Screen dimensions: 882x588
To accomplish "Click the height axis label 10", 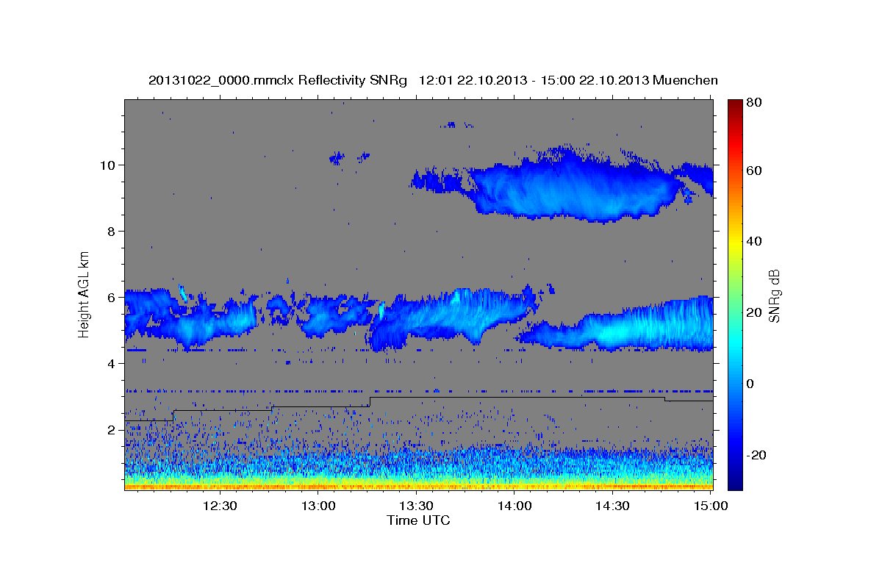I will point(109,165).
